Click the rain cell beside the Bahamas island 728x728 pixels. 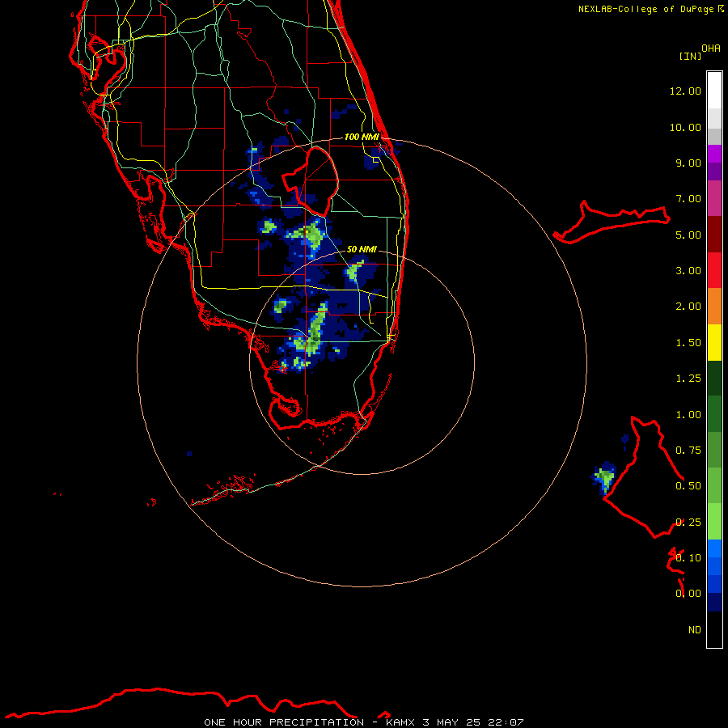(x=605, y=476)
